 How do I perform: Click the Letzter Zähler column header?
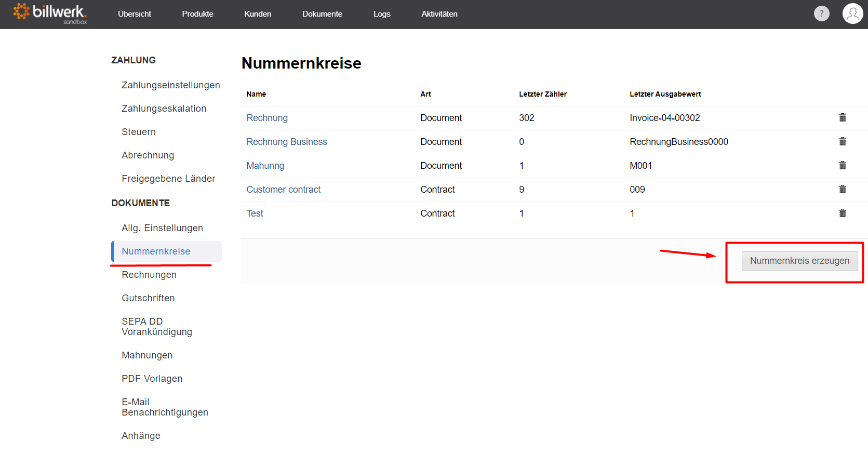543,94
